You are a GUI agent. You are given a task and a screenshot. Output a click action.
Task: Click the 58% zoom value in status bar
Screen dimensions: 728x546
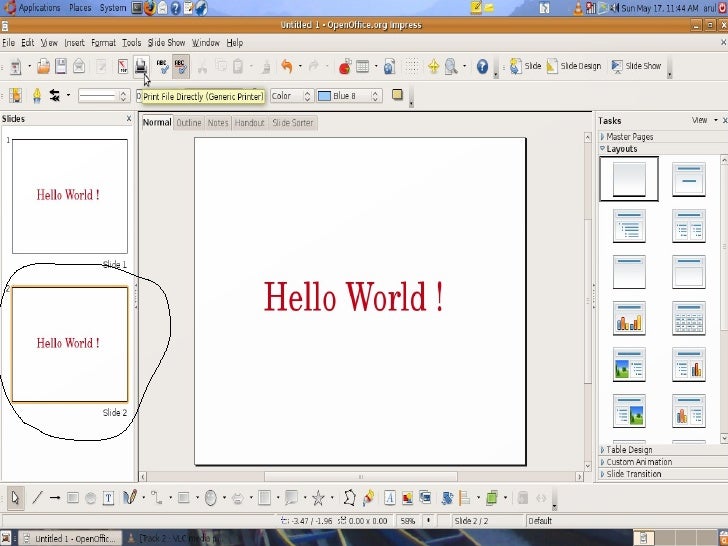click(408, 521)
